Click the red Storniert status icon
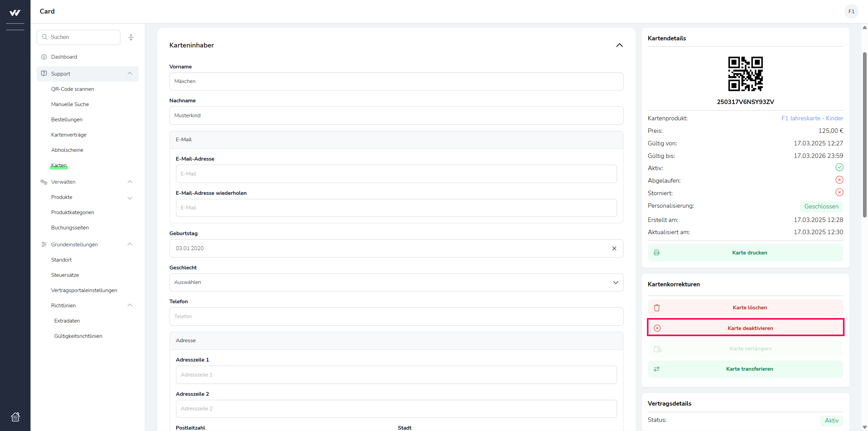Screen dimensions: 868x431 point(839,192)
